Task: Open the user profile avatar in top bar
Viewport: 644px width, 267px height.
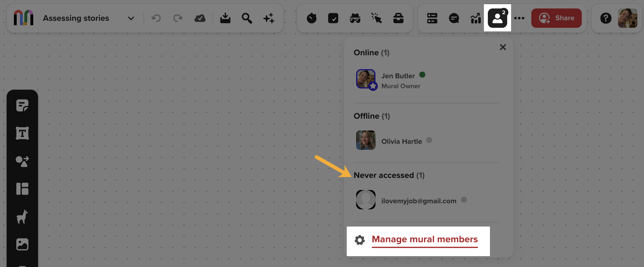Action: pos(628,18)
